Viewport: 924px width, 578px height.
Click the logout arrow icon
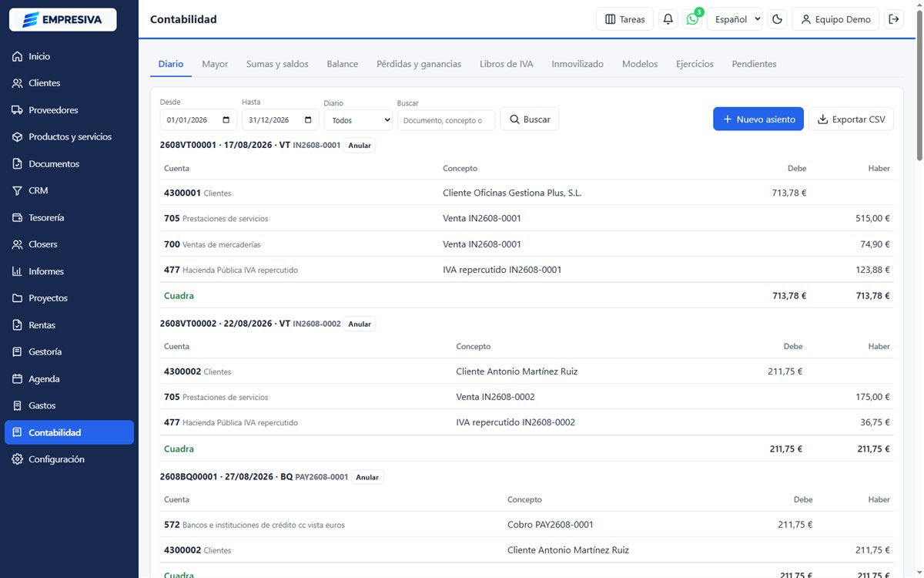tap(893, 19)
